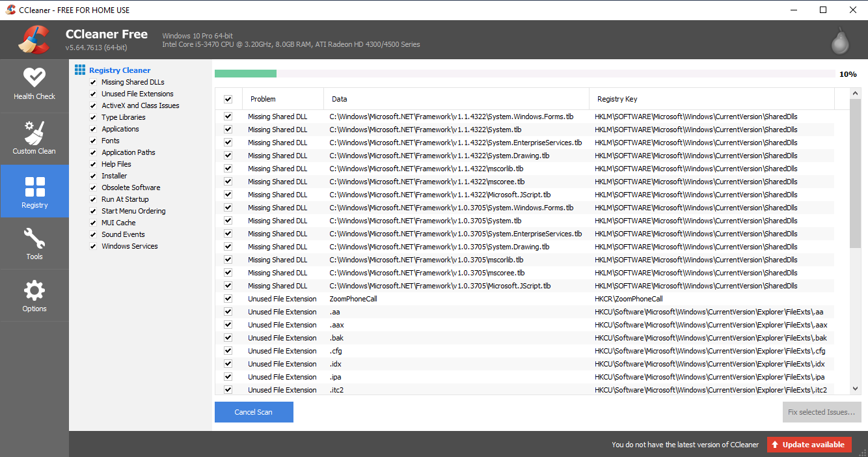Viewport: 868px width, 457px height.
Task: Uncheck the .itc2 extension row checkbox
Action: (228, 390)
